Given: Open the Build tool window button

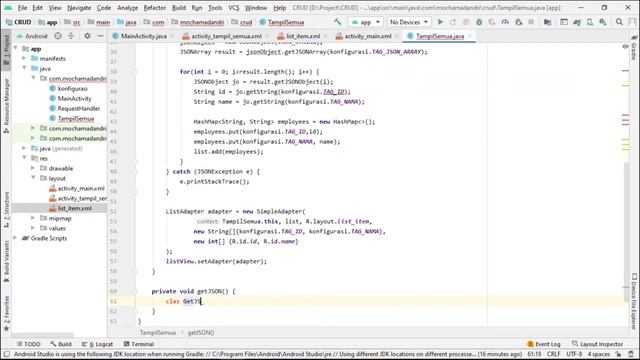Looking at the screenshot, I should pos(61,344).
